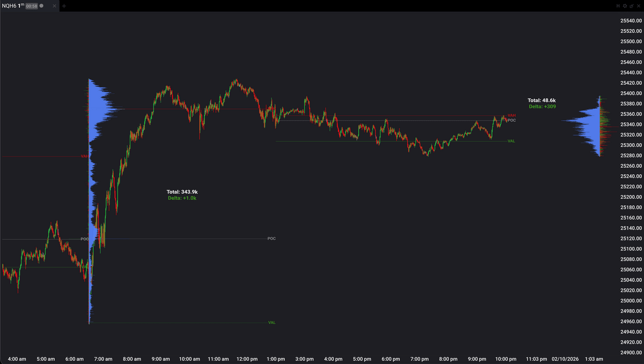The image size is (644, 364).
Task: Click the grey status dot beside timer
Action: click(x=41, y=6)
